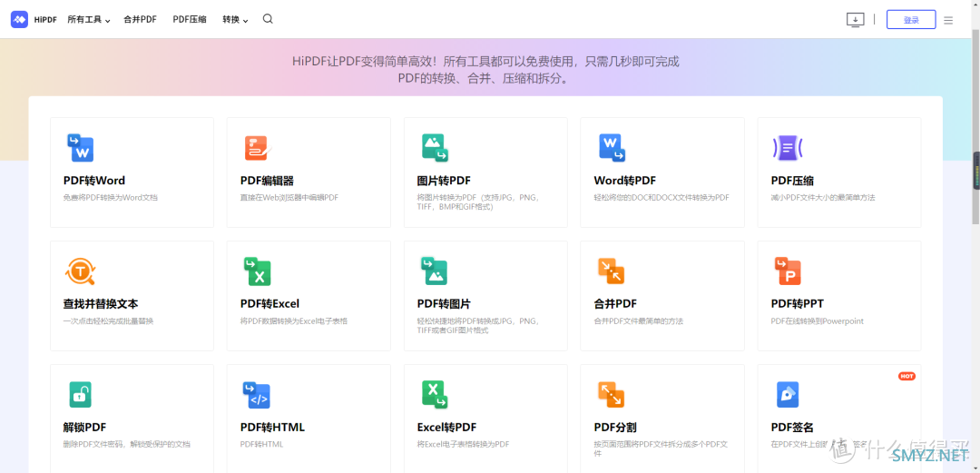Click text 将PDF数据转换为Excel电子表格

(294, 321)
